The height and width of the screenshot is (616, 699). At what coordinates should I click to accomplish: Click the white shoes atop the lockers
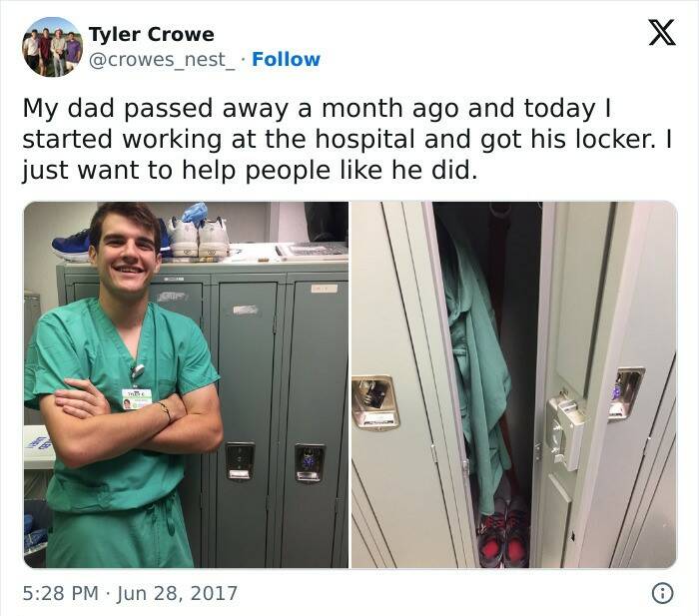coord(199,238)
